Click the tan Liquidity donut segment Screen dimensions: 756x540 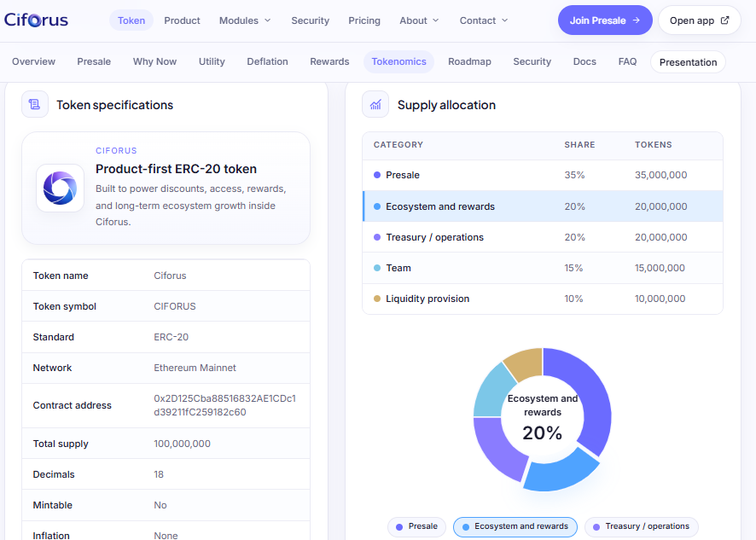click(x=526, y=364)
